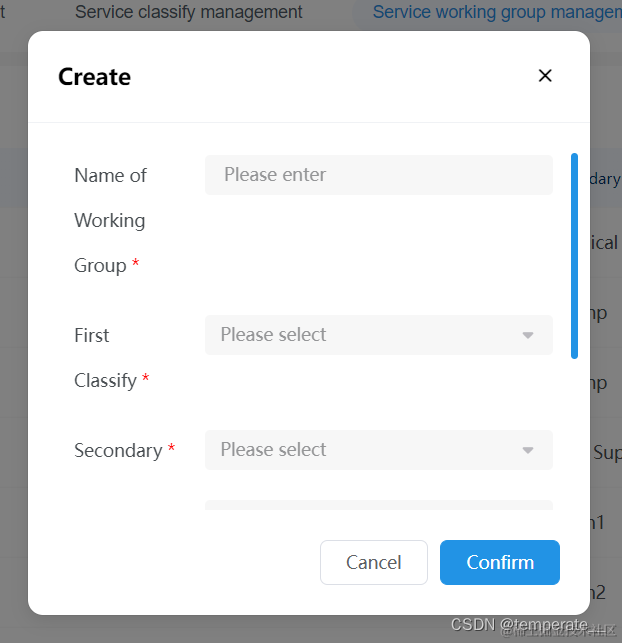Click the arrow icon in First Classify dropdown

(528, 336)
